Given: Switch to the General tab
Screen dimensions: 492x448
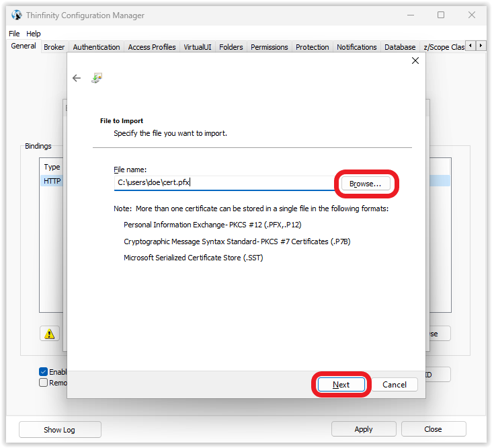Looking at the screenshot, I should point(24,46).
